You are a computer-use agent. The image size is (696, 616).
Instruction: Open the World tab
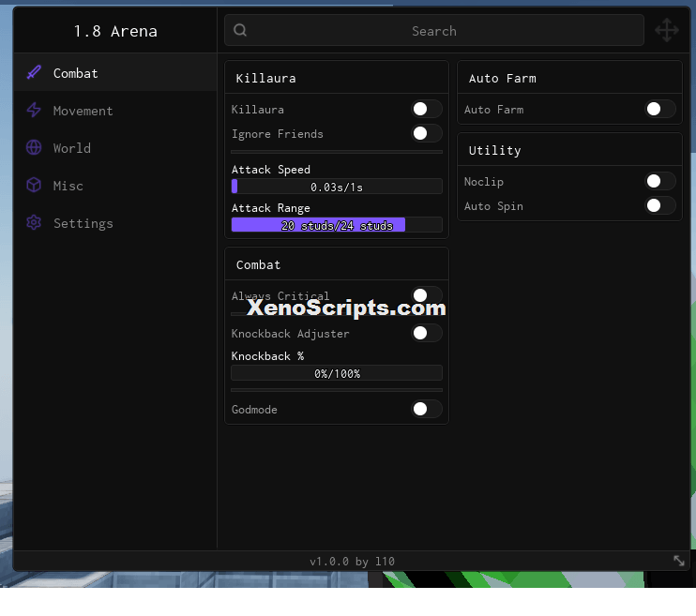[x=115, y=148]
